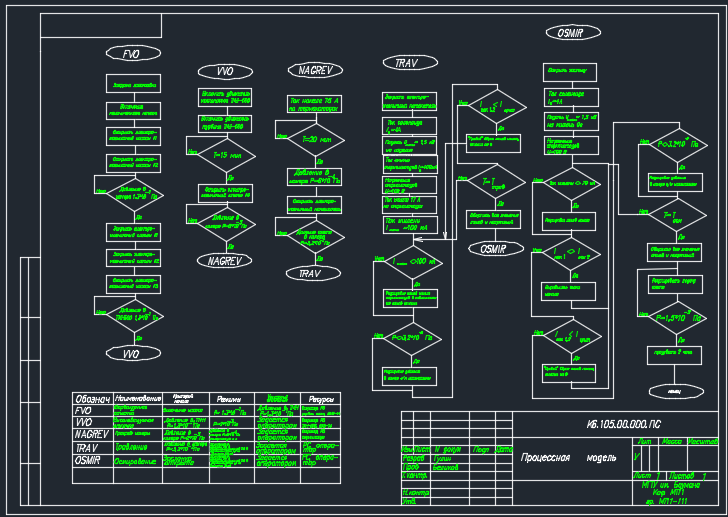Click the OSMIR oval ending the TRAV branch
The image size is (728, 517).
click(x=496, y=249)
